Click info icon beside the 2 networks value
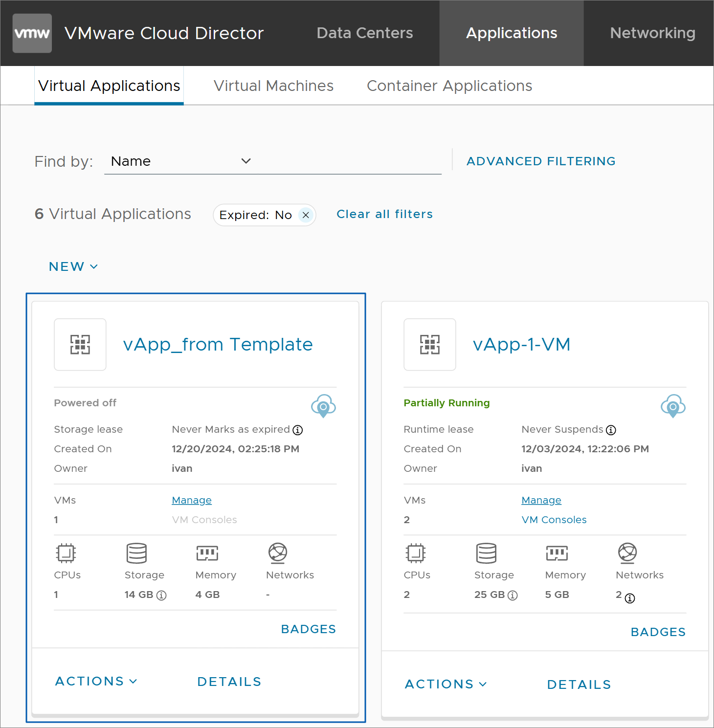Viewport: 714px width, 728px height. pos(630,598)
